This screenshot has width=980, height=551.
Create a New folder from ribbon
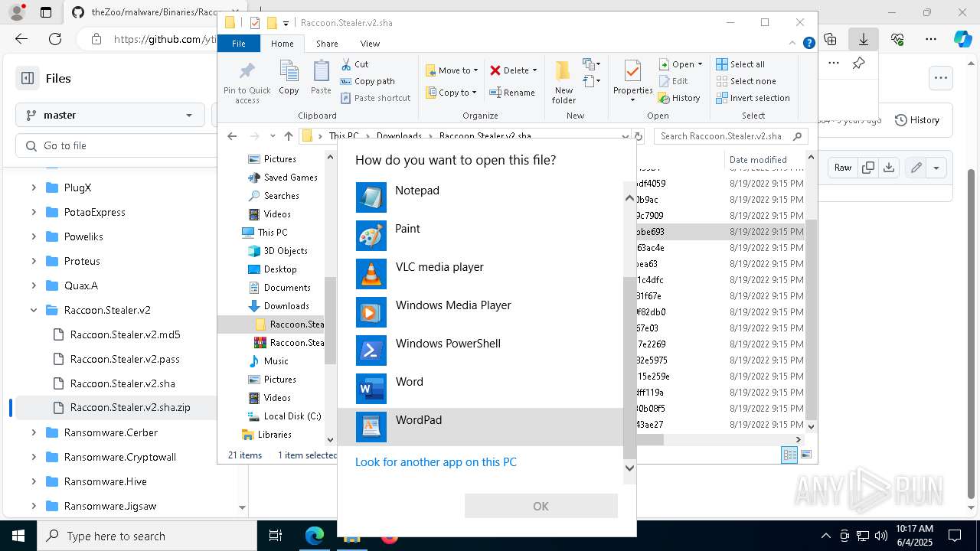click(563, 82)
